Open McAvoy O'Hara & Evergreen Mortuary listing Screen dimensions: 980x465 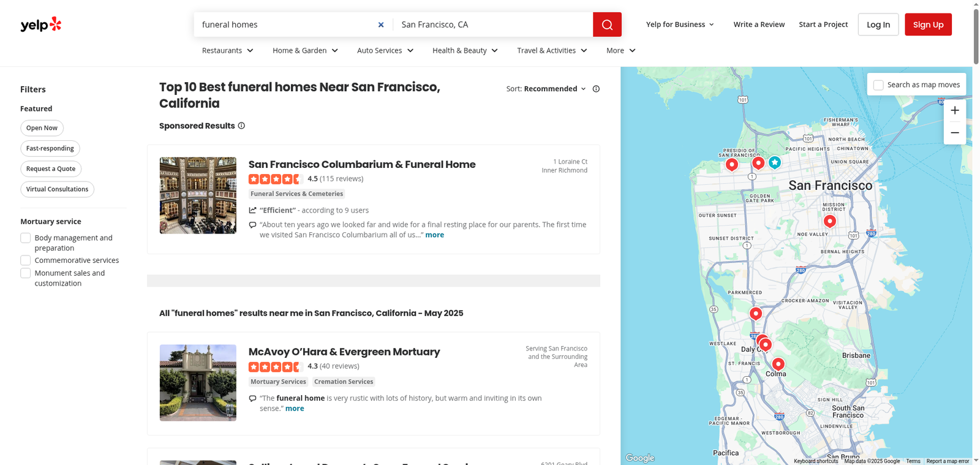(344, 352)
